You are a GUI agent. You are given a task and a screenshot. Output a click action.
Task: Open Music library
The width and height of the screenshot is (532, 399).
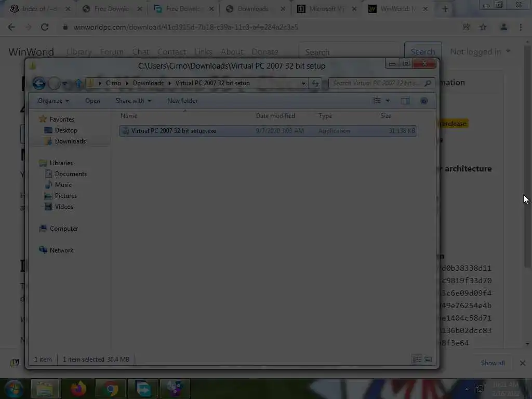(x=63, y=185)
